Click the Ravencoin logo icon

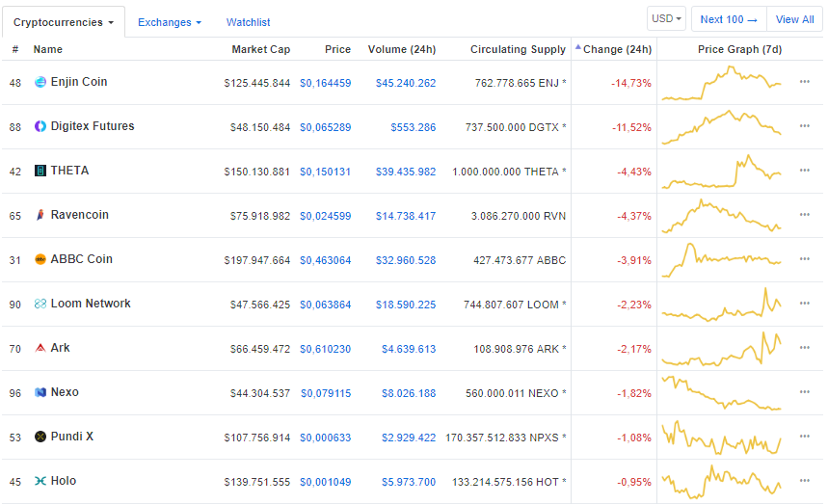[x=40, y=215]
